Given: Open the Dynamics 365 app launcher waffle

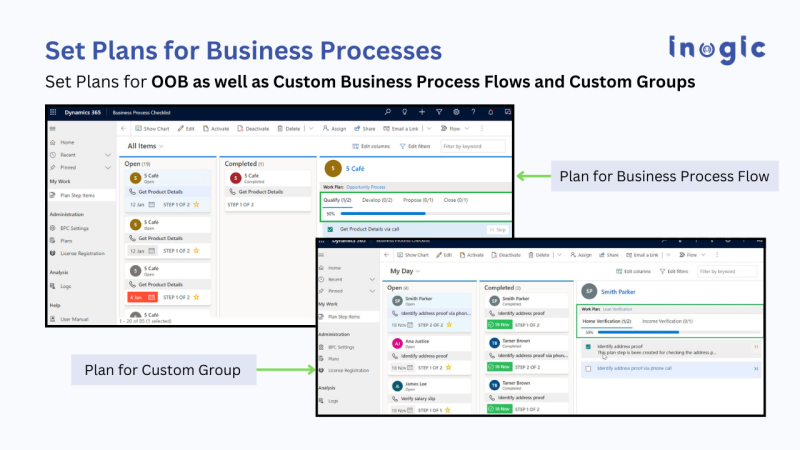Looking at the screenshot, I should [x=54, y=113].
